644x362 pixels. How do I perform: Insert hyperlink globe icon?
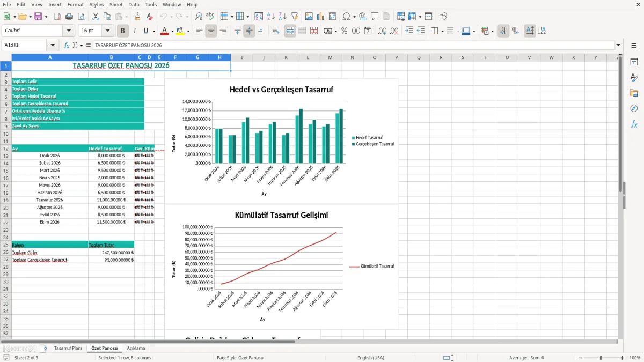click(363, 17)
